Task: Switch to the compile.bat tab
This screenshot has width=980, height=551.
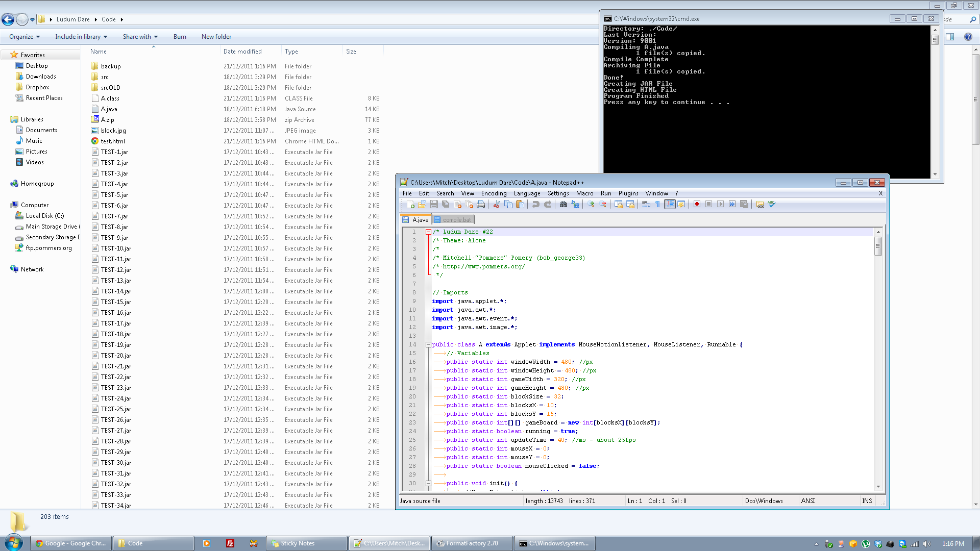Action: [453, 220]
